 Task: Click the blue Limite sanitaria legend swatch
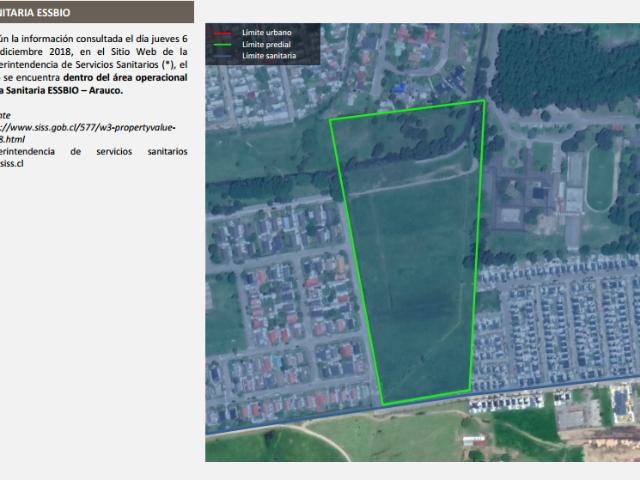pyautogui.click(x=220, y=55)
